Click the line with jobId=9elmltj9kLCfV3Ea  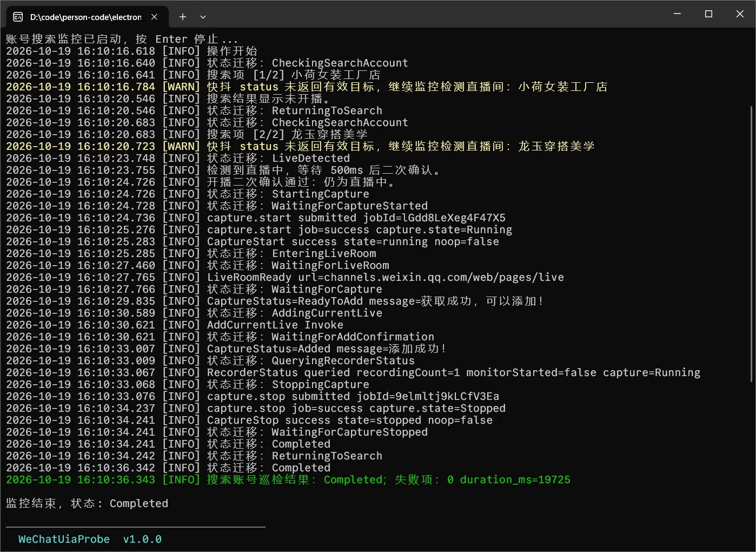(253, 396)
